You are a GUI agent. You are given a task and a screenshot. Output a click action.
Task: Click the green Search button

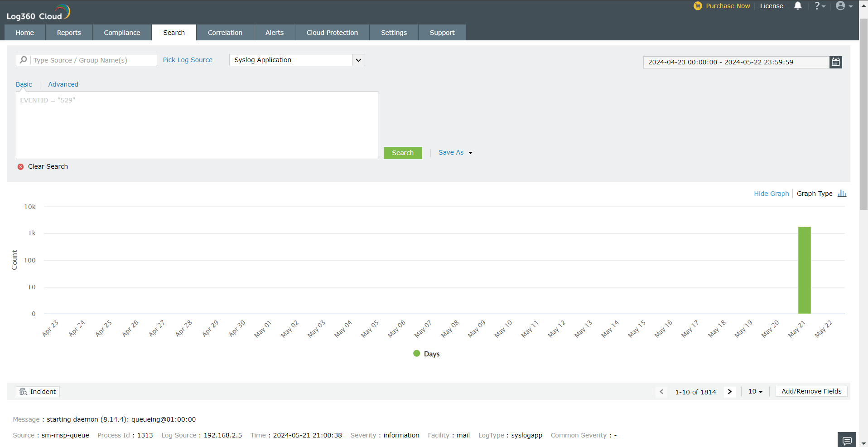[x=402, y=153]
